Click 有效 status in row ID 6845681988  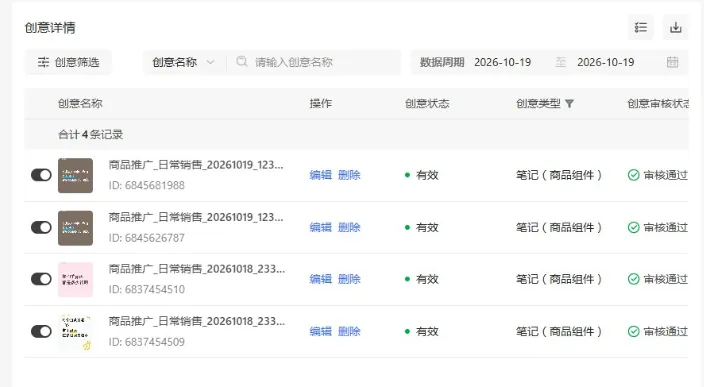click(x=427, y=175)
